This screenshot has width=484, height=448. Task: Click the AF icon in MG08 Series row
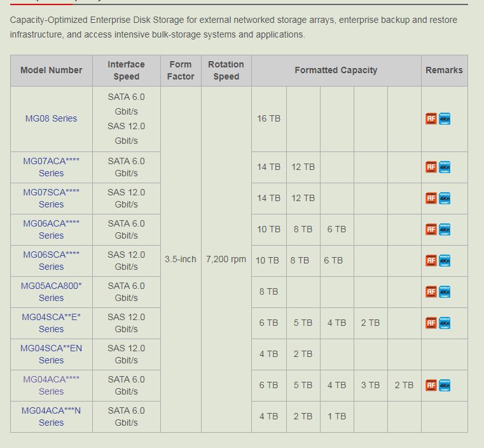click(x=431, y=119)
